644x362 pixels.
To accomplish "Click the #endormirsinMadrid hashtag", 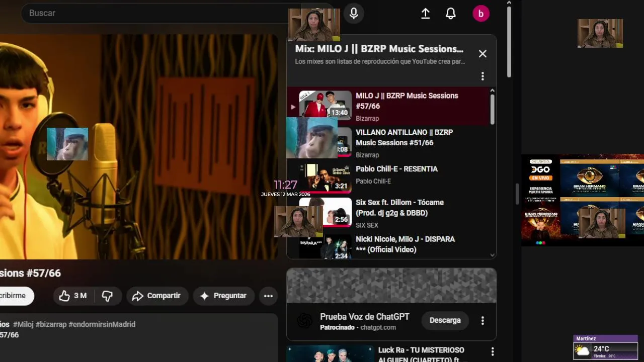I will 102,324.
